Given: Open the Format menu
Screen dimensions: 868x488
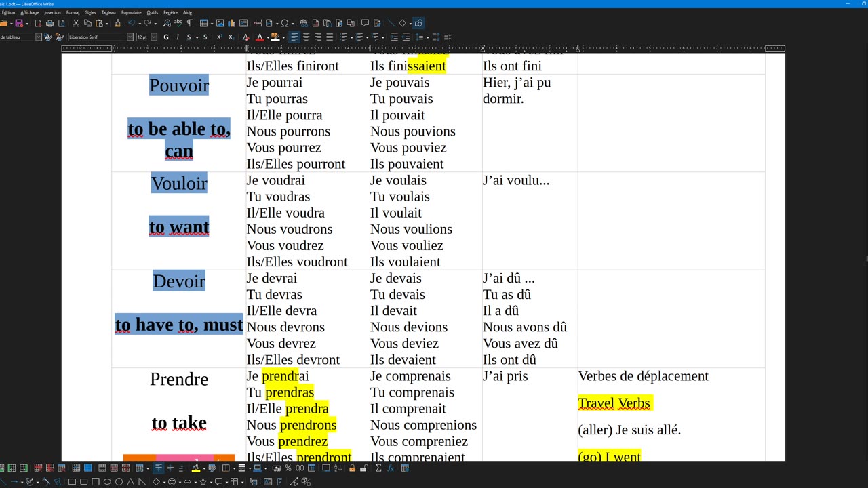Looking at the screenshot, I should [x=73, y=12].
